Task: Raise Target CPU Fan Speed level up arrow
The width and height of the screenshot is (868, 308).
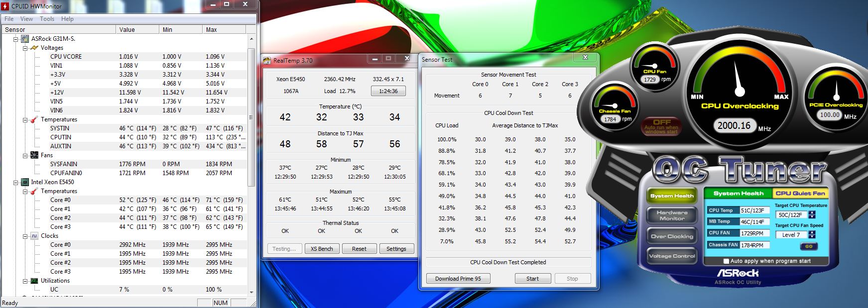Action: pos(812,233)
